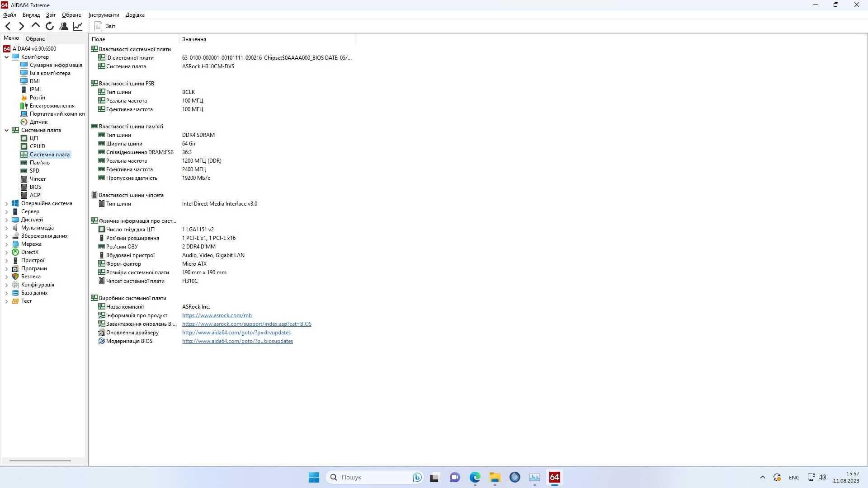Open the Інструменти menu

(x=104, y=15)
